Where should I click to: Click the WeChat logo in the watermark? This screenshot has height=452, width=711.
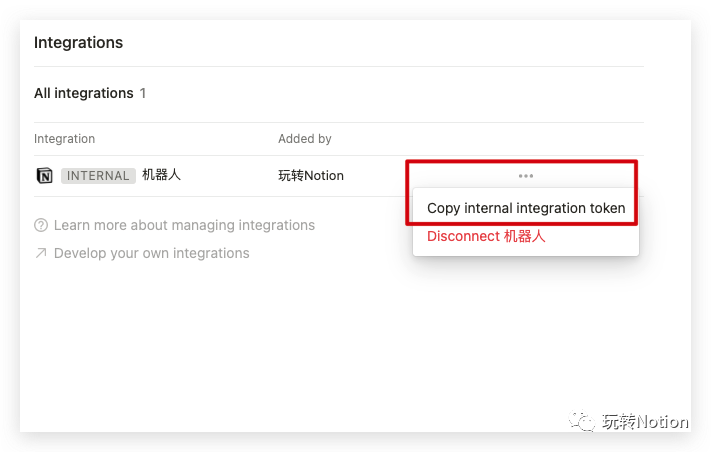[x=582, y=421]
